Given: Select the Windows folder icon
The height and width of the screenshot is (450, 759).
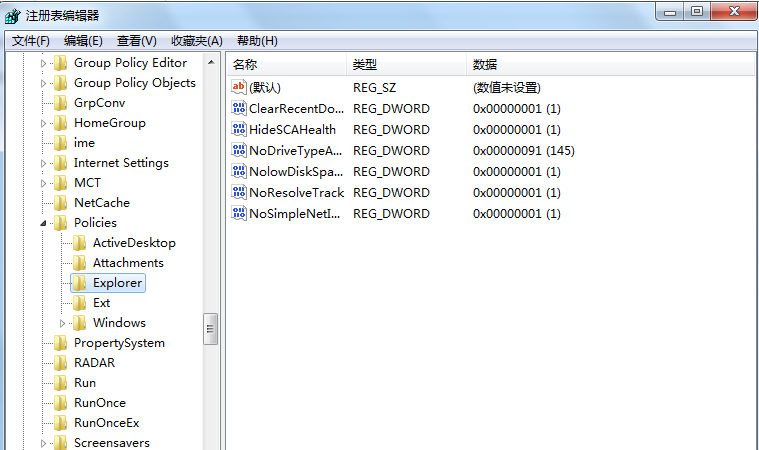Looking at the screenshot, I should click(79, 323).
